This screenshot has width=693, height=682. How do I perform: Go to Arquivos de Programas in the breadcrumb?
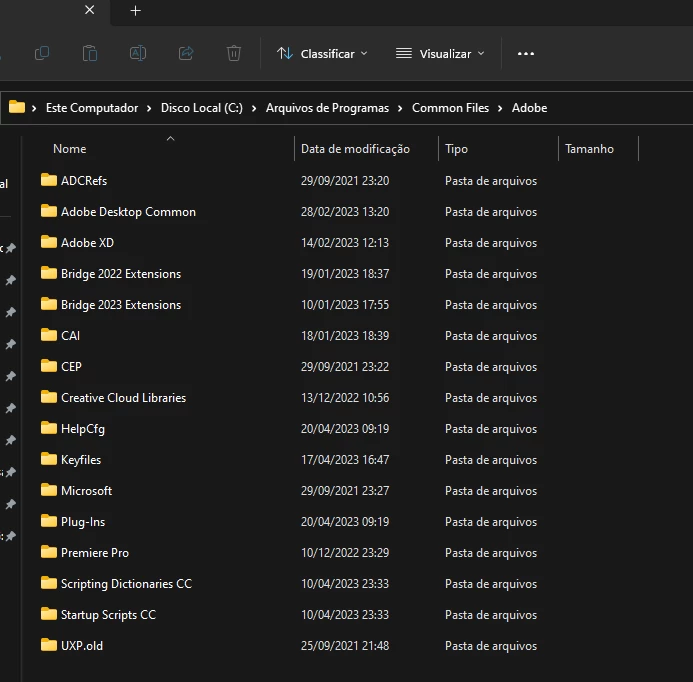[x=327, y=108]
